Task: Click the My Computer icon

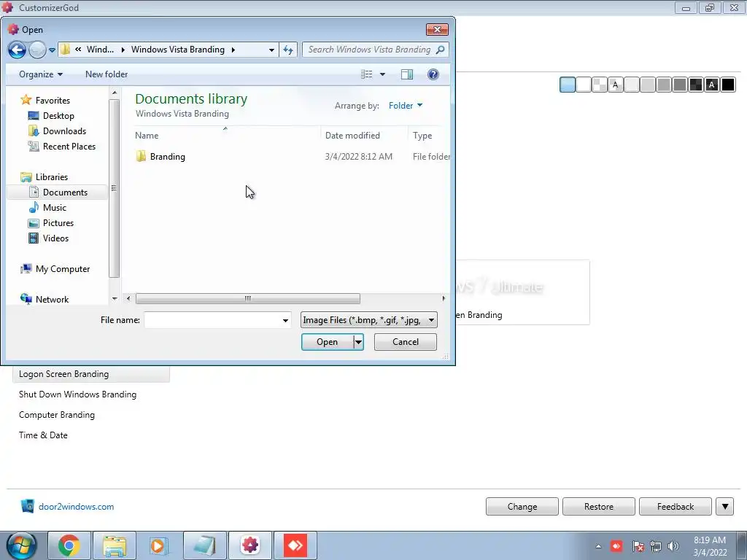Action: [26, 269]
